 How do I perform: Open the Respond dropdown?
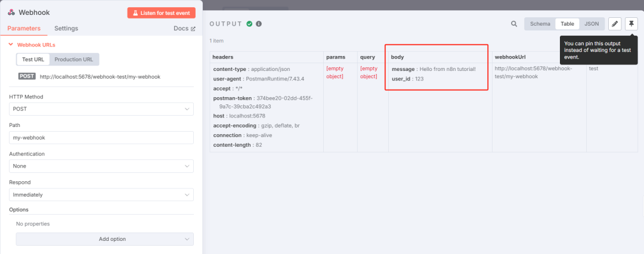pyautogui.click(x=101, y=195)
